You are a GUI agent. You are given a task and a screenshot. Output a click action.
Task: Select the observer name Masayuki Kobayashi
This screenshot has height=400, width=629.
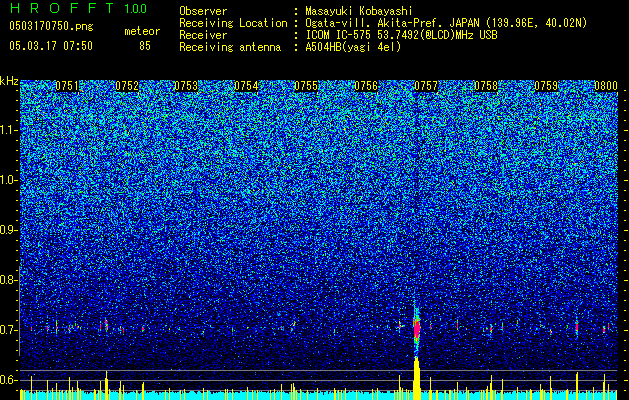coord(359,11)
